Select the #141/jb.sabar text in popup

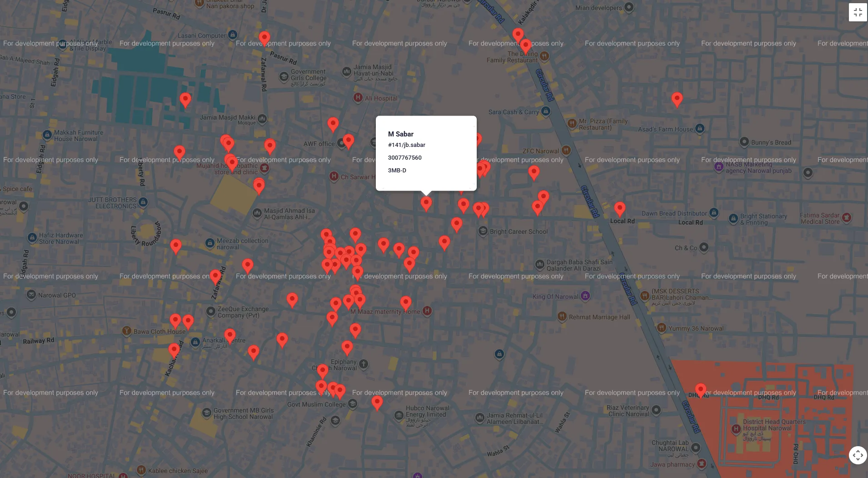407,145
